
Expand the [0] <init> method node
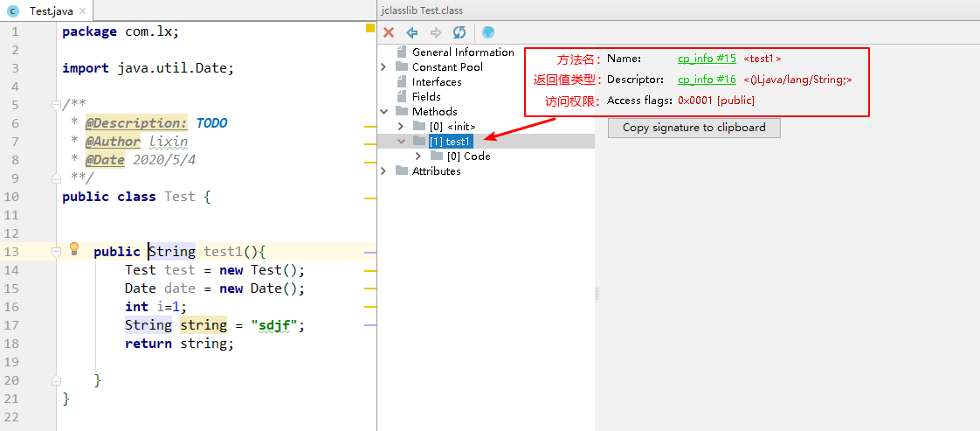point(401,127)
